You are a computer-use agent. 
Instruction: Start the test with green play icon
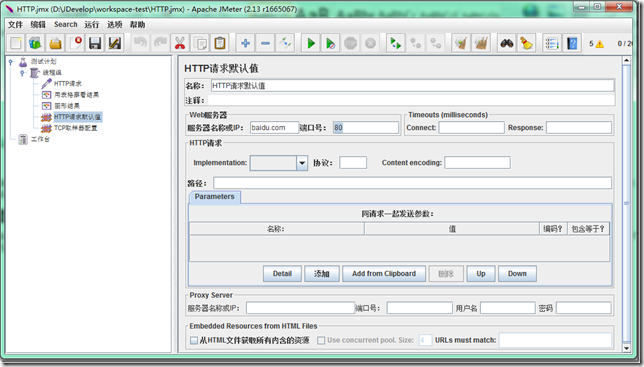coord(311,43)
